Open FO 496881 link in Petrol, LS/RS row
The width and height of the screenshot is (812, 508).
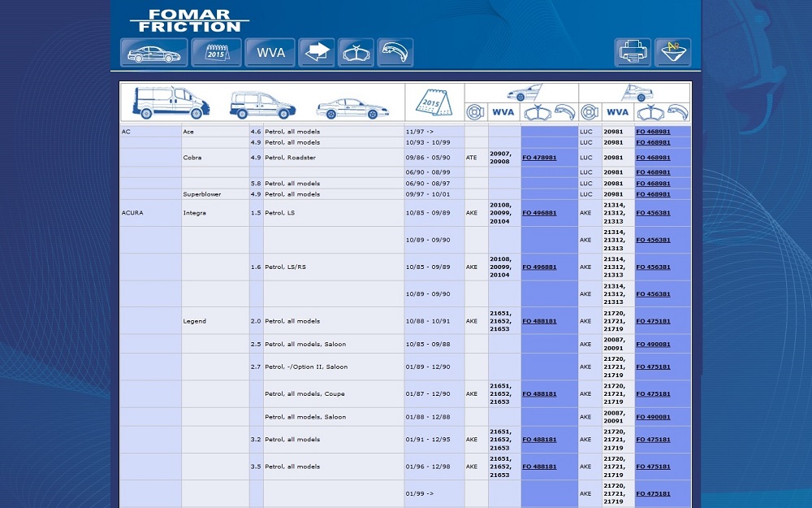539,267
